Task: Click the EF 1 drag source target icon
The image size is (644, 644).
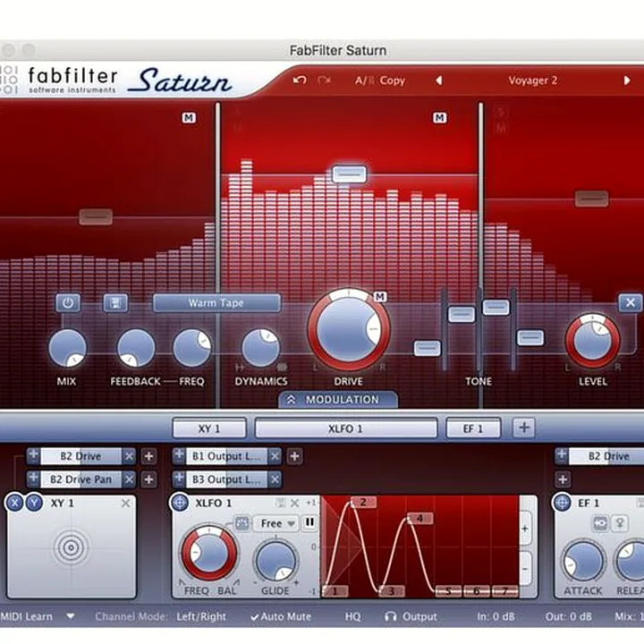Action: (563, 503)
